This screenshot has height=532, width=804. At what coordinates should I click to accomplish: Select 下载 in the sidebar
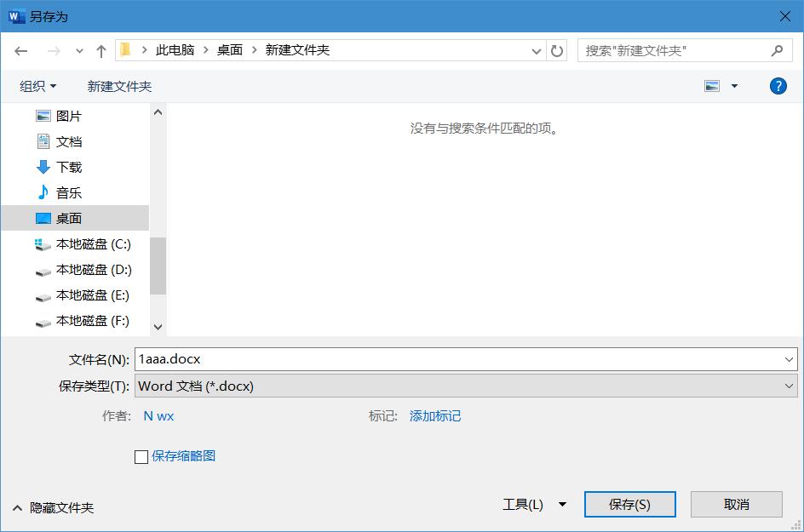pos(67,167)
